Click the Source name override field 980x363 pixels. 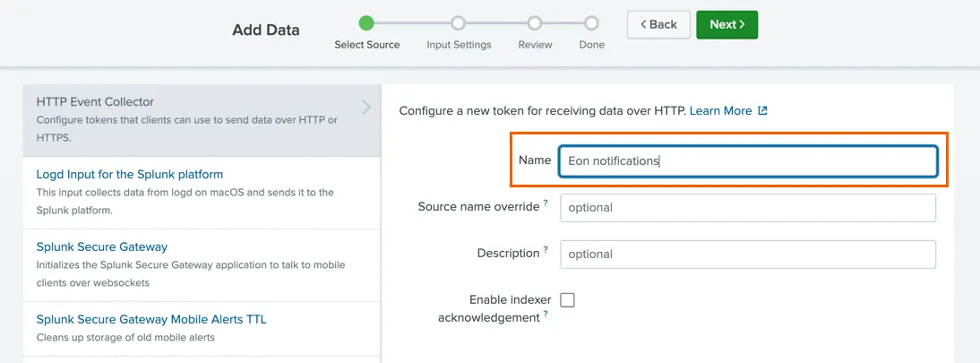tap(748, 208)
